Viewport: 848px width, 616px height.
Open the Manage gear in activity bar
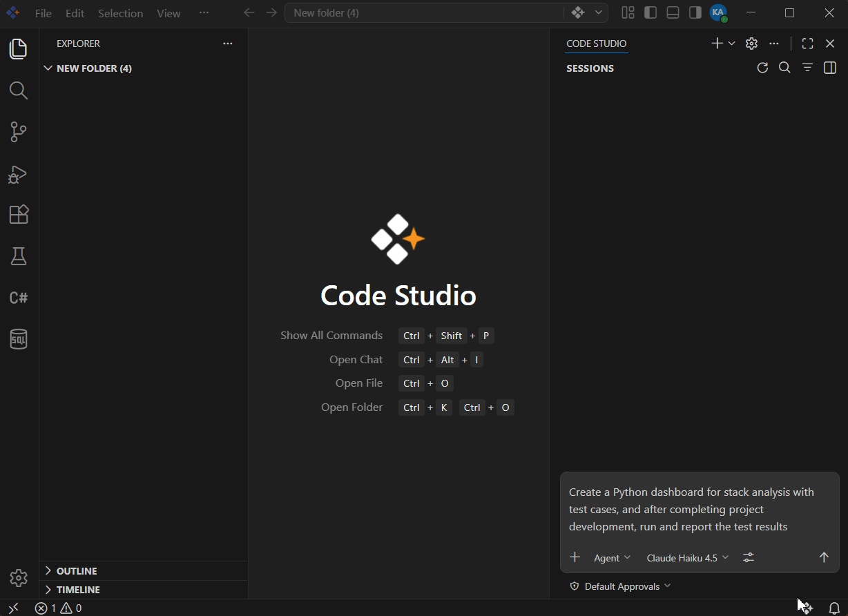19,578
